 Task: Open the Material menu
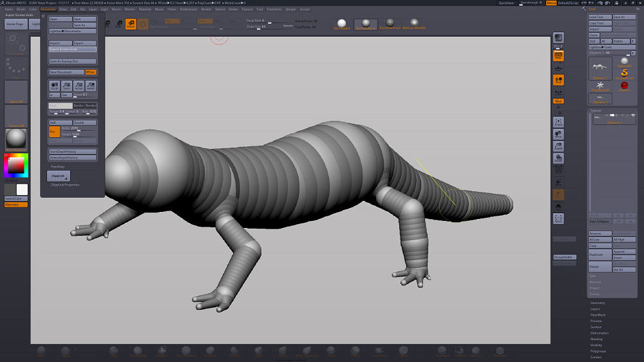tap(144, 9)
